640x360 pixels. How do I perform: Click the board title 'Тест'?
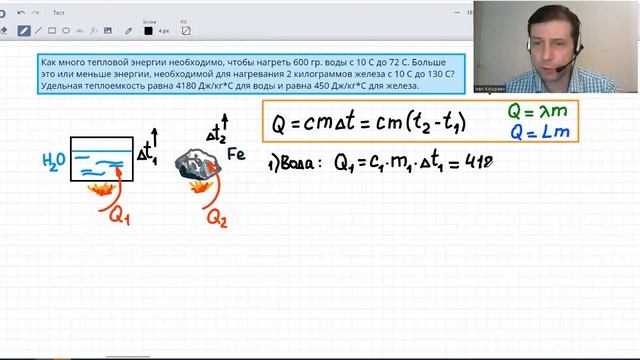(x=58, y=13)
